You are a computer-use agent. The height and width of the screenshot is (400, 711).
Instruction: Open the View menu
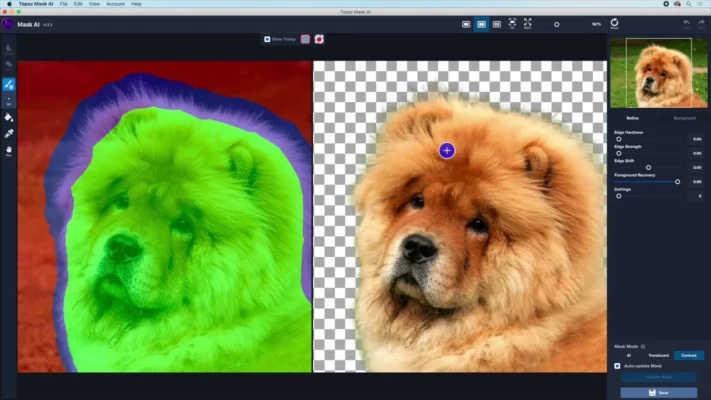pos(94,4)
